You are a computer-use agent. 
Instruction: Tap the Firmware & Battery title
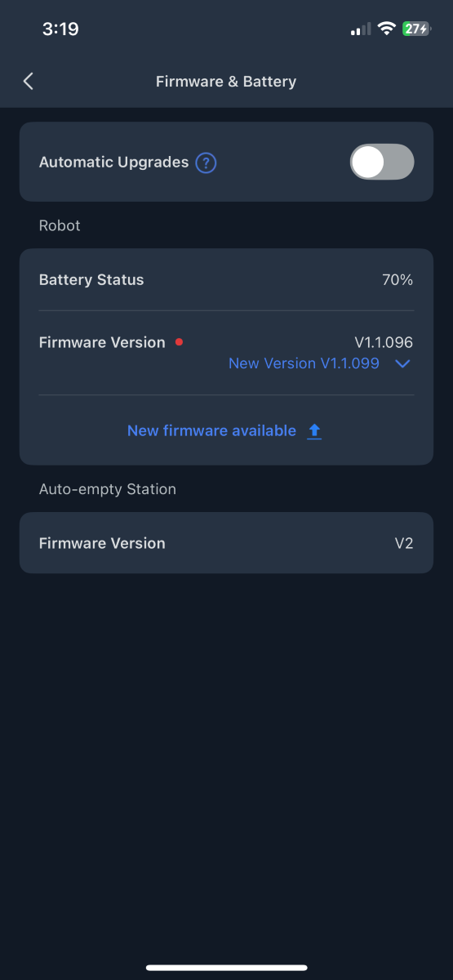coord(226,82)
